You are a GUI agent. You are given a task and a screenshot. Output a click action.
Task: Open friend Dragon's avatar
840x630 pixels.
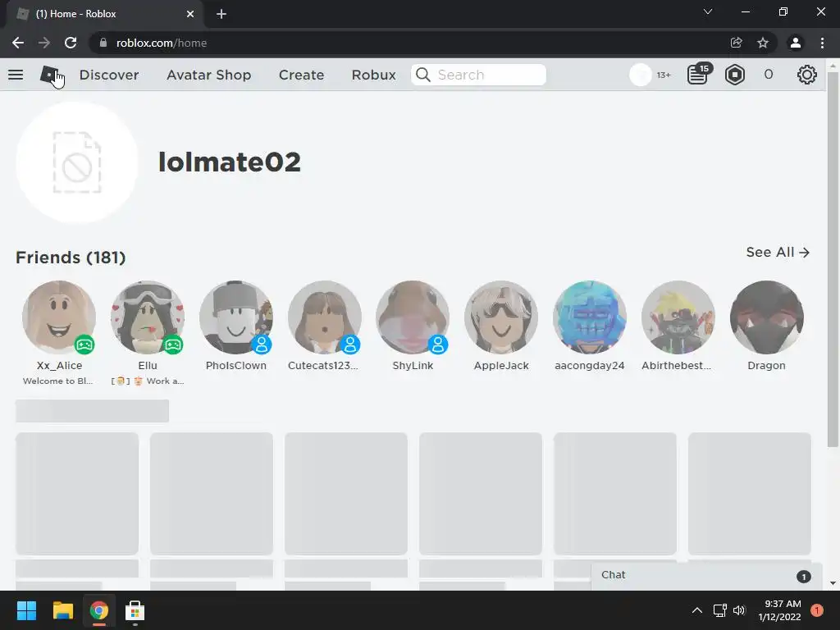coord(767,317)
